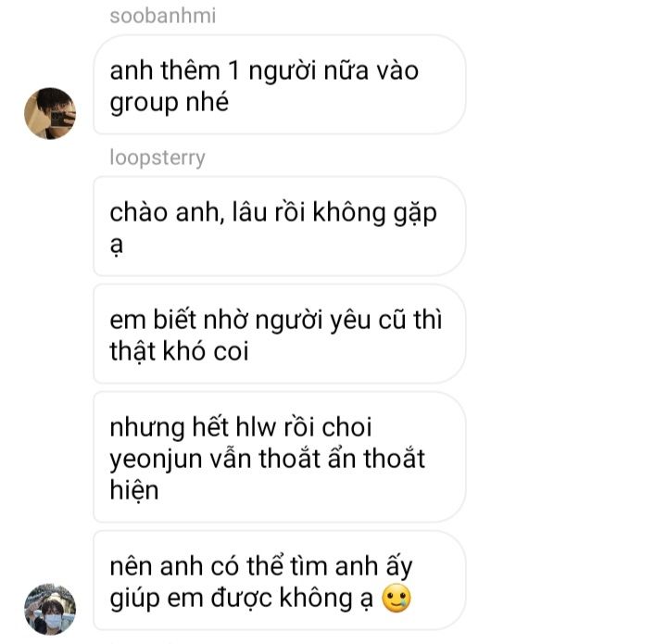Open loopsterry's profile via username label
Viewport: 667px width, 644px height.
click(x=157, y=158)
